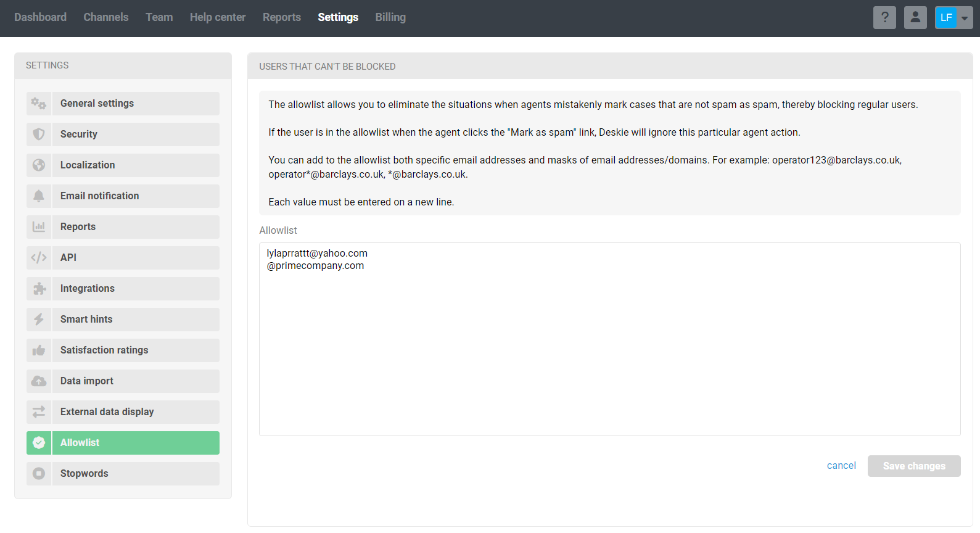Click the Email notification bell icon

tap(39, 196)
